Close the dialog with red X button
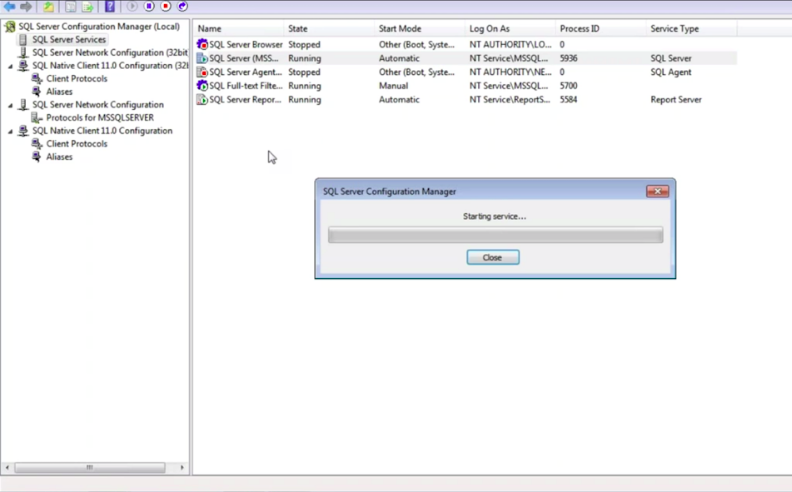Viewport: 792px width, 492px height. pos(658,191)
